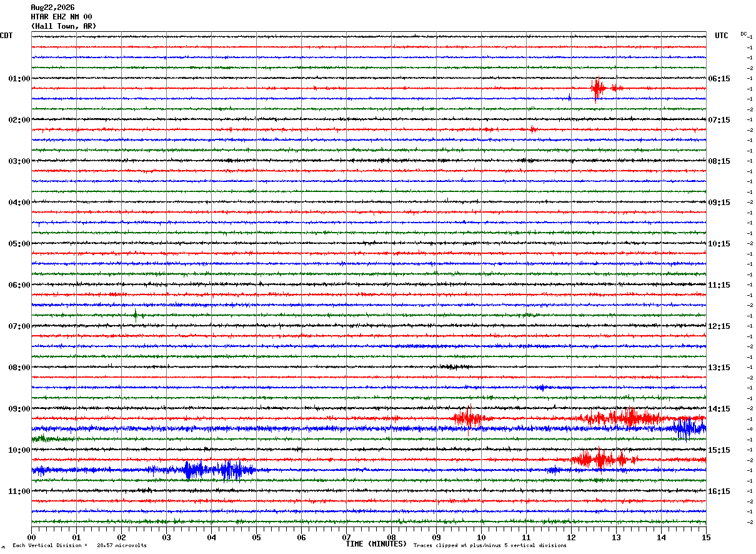
Task: Click the 00 minute tick label
Action: [31, 537]
